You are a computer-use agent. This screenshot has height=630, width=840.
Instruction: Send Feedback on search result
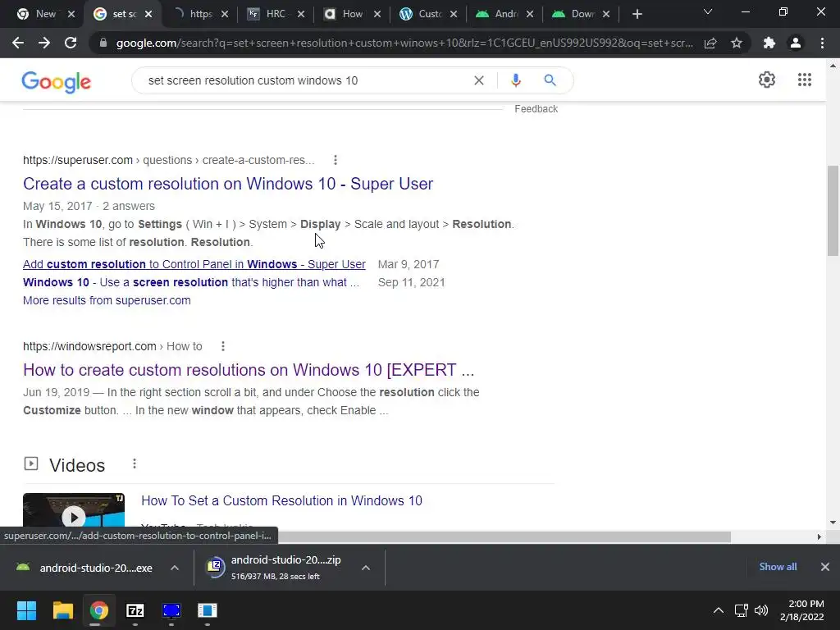click(536, 109)
